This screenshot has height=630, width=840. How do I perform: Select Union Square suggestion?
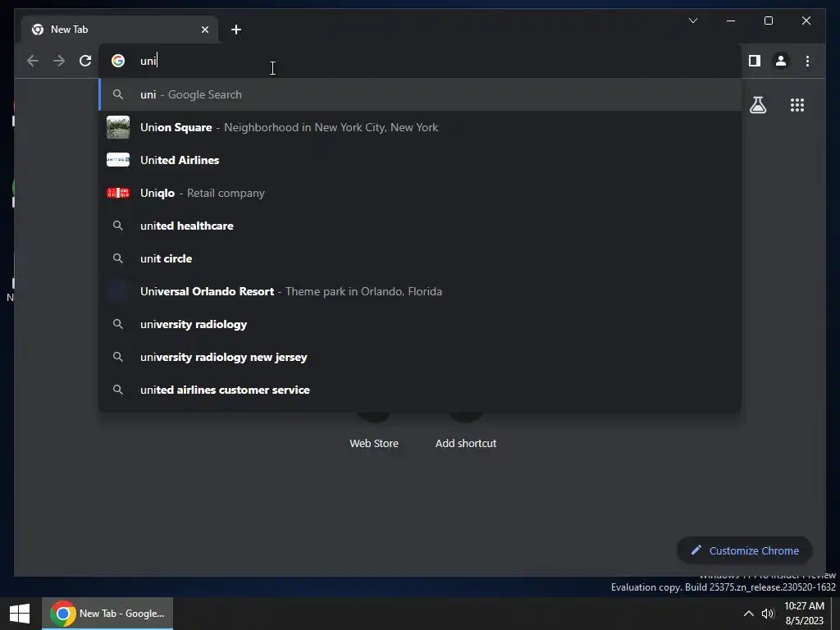click(x=420, y=127)
